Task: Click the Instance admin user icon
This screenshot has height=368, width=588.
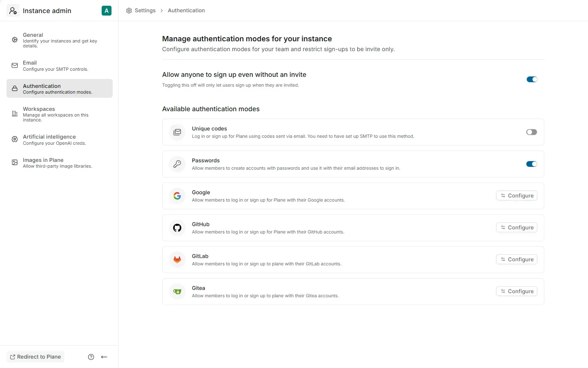Action: [x=13, y=11]
